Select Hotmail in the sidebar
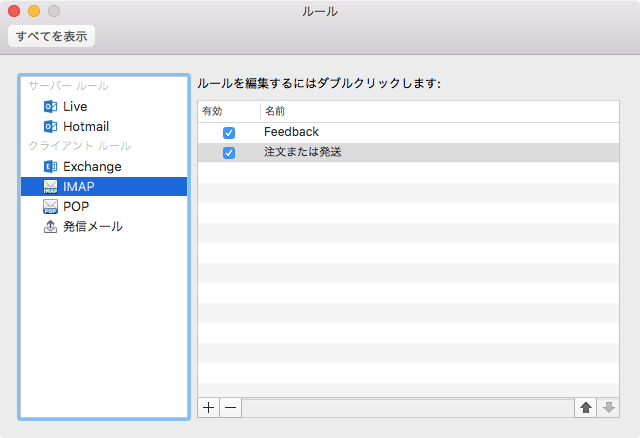640x438 pixels. point(104,127)
